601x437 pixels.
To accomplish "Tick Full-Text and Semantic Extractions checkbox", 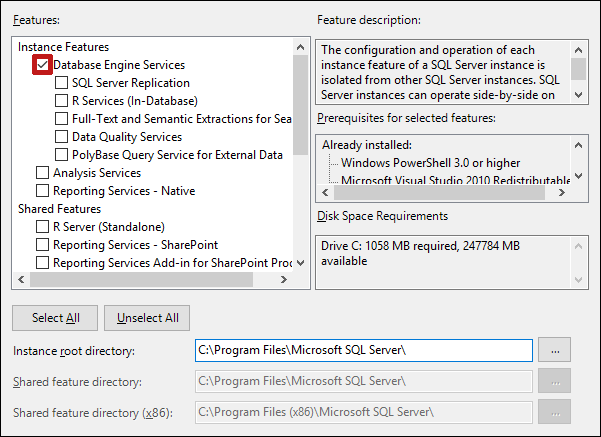I will click(62, 119).
